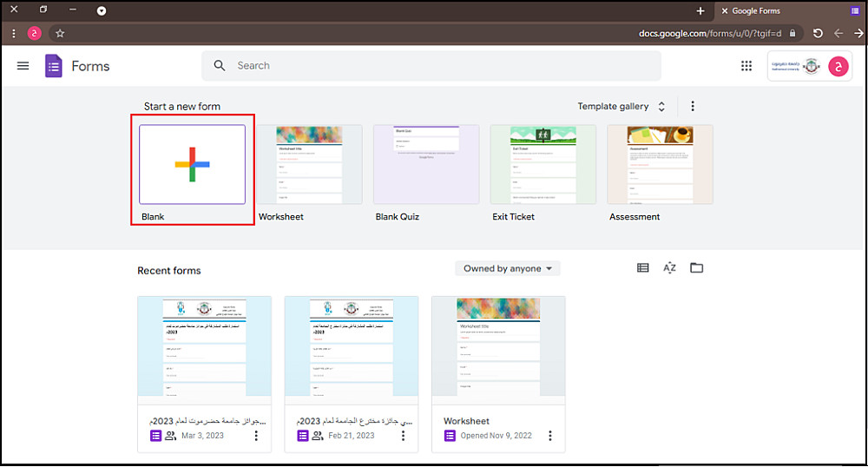
Task: Open the form dated Mar 3, 2023
Action: click(204, 374)
